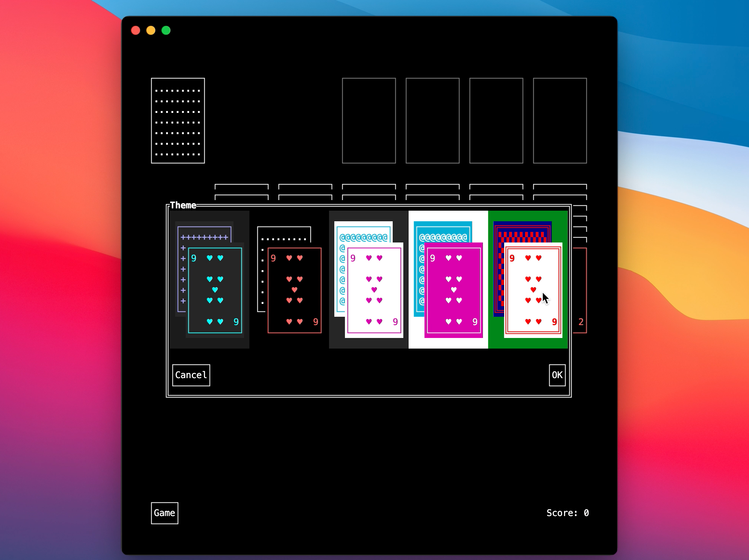
Task: Draw from the dotted stock pile
Action: click(x=178, y=120)
